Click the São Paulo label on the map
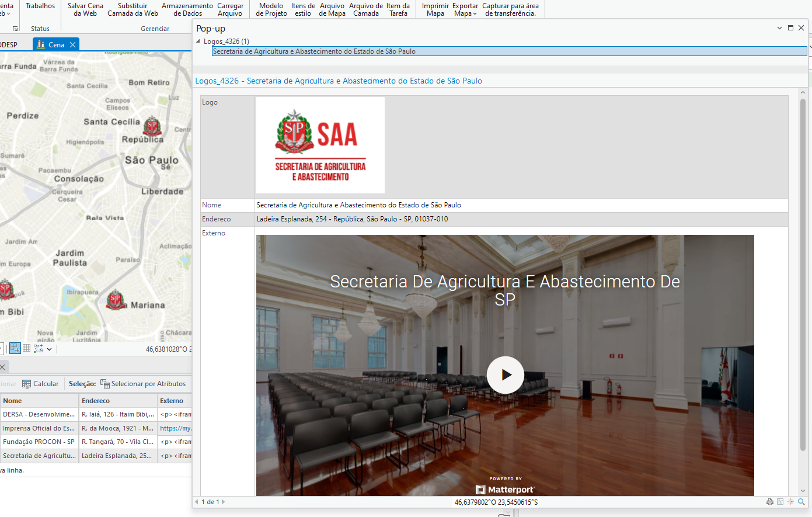812x517 pixels. click(152, 160)
